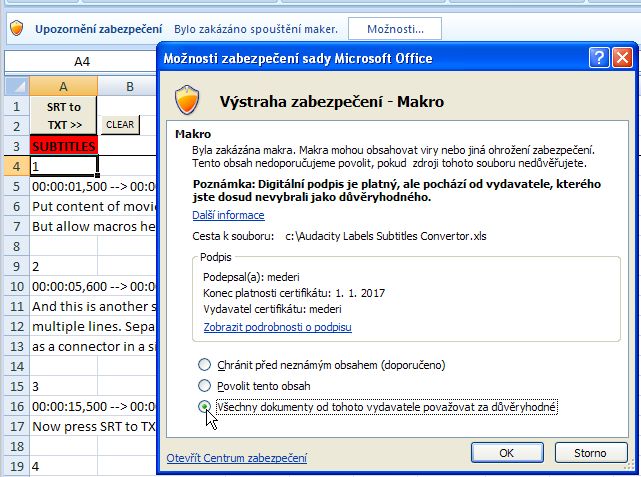Open 'Otevřít Centrum zabezpečení' link
Image resolution: width=641 pixels, height=477 pixels.
click(236, 458)
